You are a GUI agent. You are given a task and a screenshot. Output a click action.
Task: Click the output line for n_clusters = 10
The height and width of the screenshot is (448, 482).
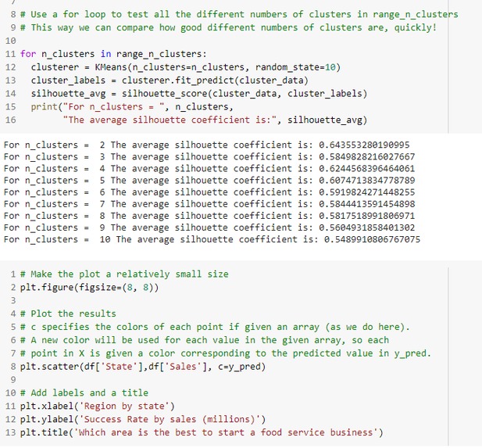tap(212, 239)
